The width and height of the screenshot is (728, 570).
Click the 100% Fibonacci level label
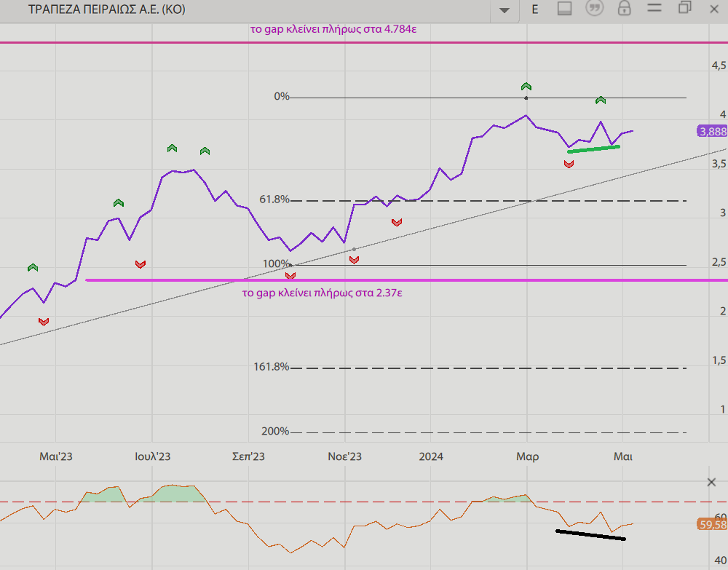(x=276, y=264)
